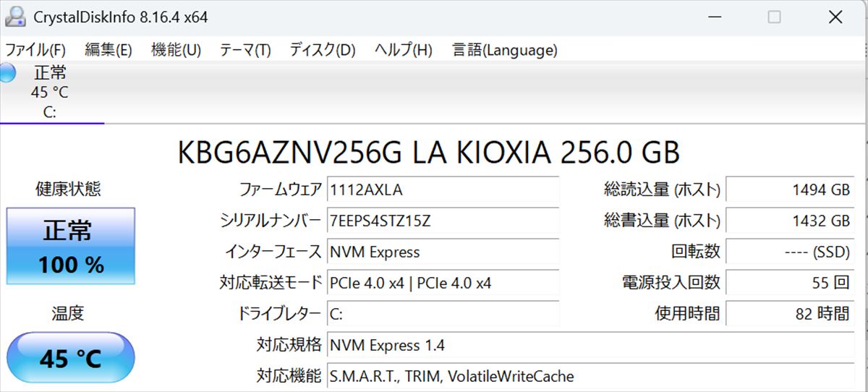Screen dimensions: 868x392
Task: Click the total host writes value 1432 GB
Action: 790,221
